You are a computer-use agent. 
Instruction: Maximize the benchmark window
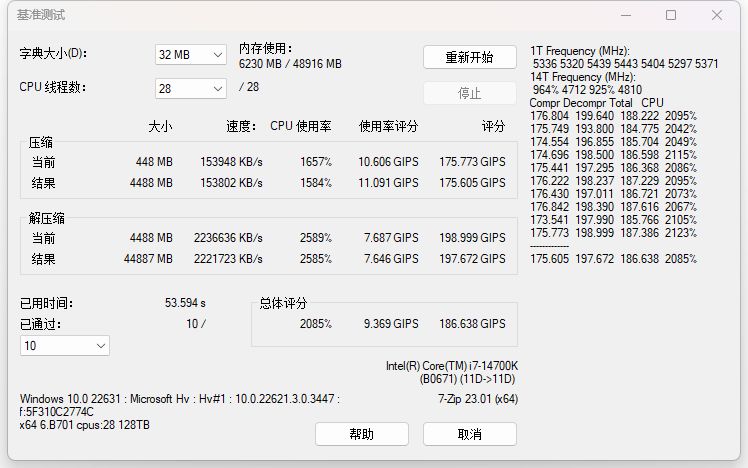tap(671, 15)
